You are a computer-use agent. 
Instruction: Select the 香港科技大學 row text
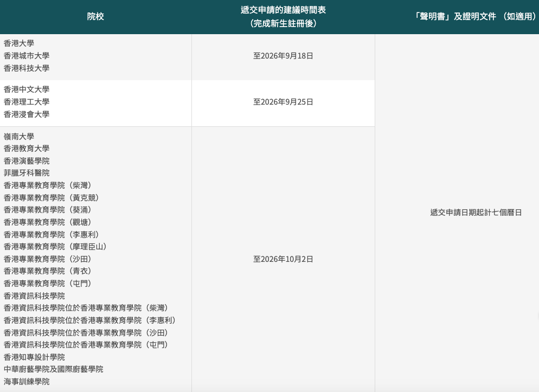[27, 68]
